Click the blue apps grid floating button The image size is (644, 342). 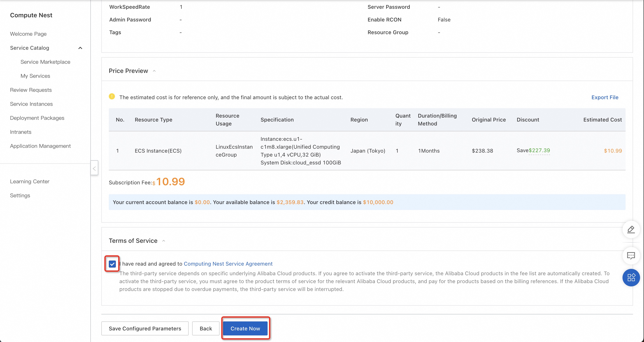click(631, 277)
